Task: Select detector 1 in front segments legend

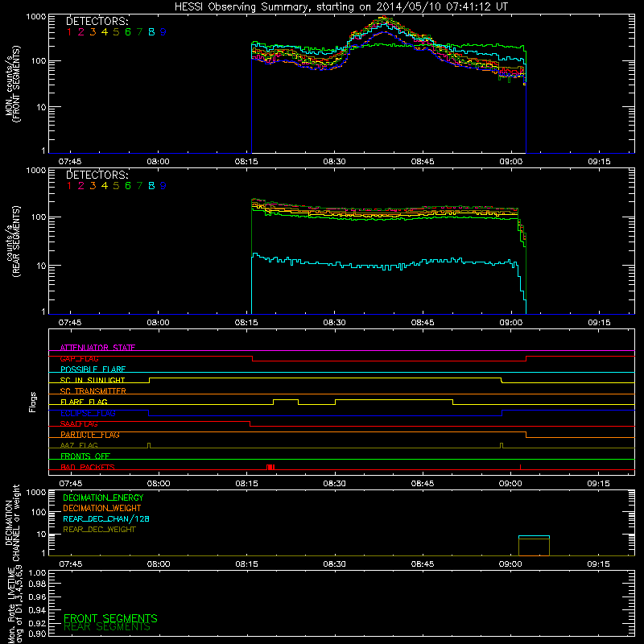Action: point(69,32)
